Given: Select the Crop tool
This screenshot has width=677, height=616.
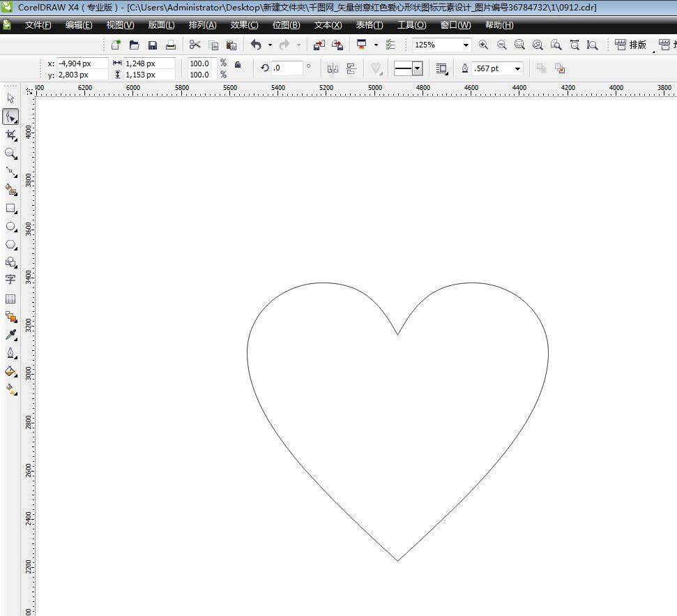Looking at the screenshot, I should tap(10, 135).
